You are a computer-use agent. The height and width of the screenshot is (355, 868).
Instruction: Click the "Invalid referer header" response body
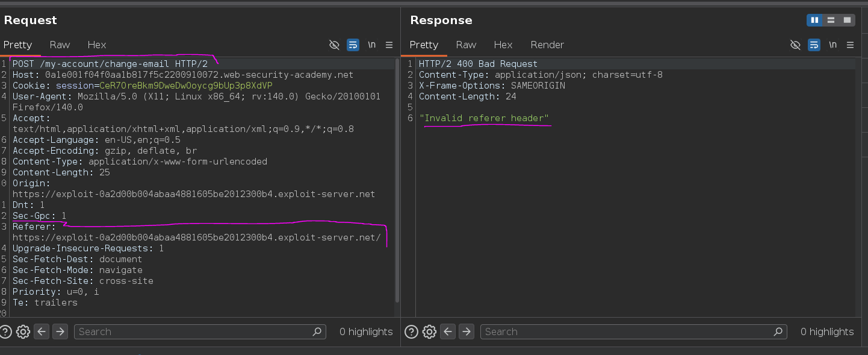pyautogui.click(x=484, y=118)
